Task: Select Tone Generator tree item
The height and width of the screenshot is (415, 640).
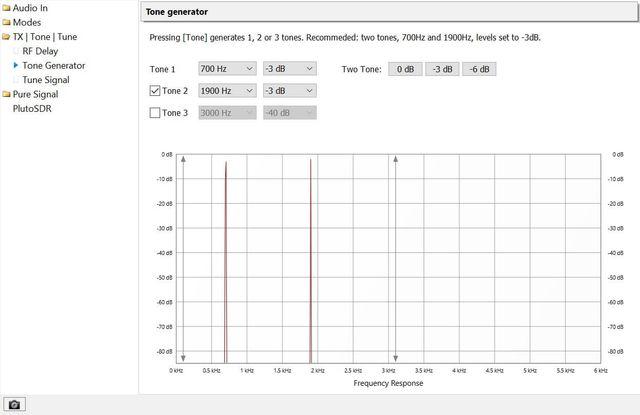Action: tap(54, 65)
